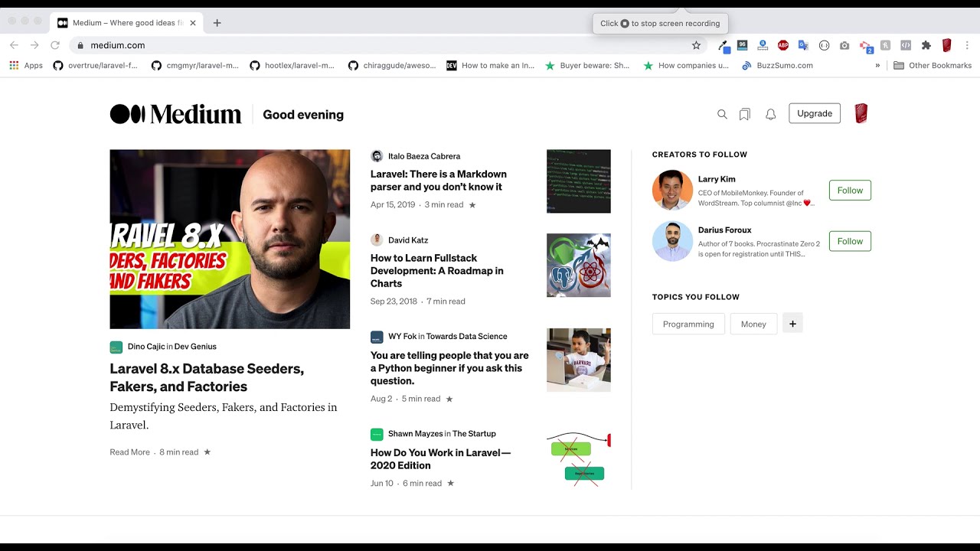Open the fullstack roadmap logos thumbnail
Image resolution: width=980 pixels, height=551 pixels.
579,266
